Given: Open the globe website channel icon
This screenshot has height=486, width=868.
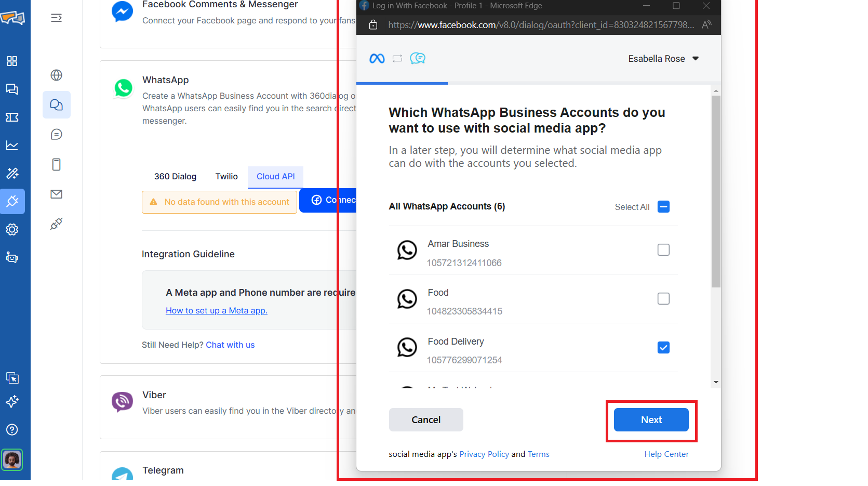Looking at the screenshot, I should tap(57, 75).
